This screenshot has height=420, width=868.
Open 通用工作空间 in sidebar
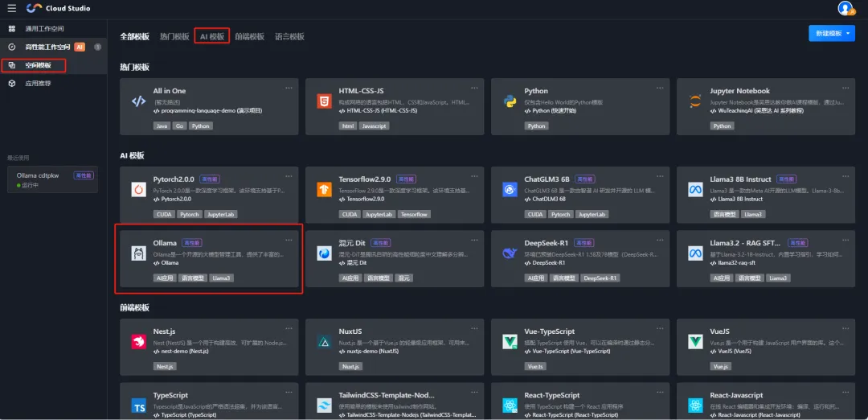(53, 28)
